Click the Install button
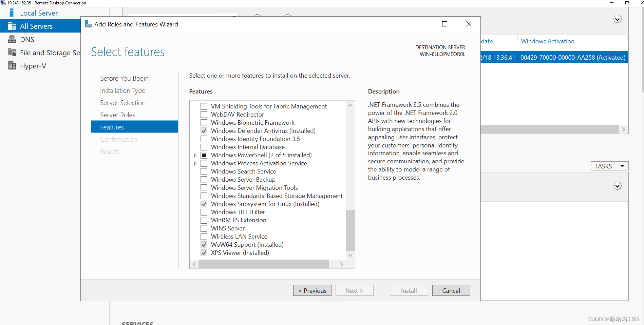 coord(409,290)
